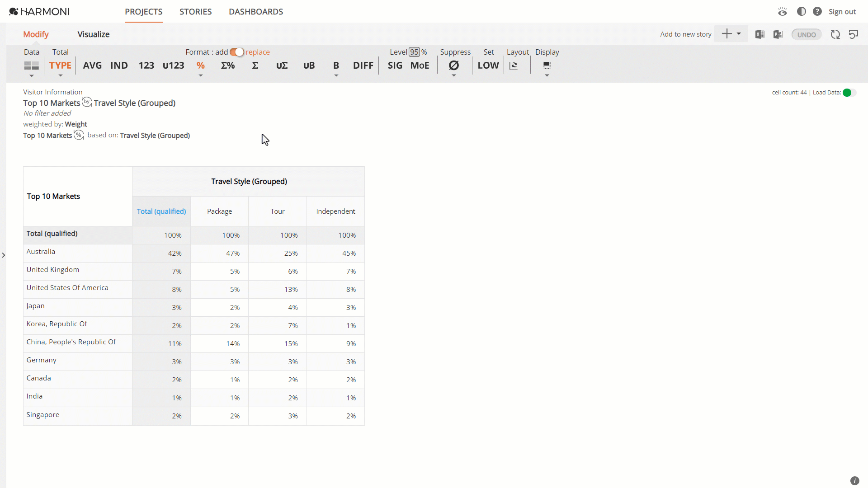This screenshot has height=488, width=868.
Task: Select the Tour column header
Action: tap(278, 211)
